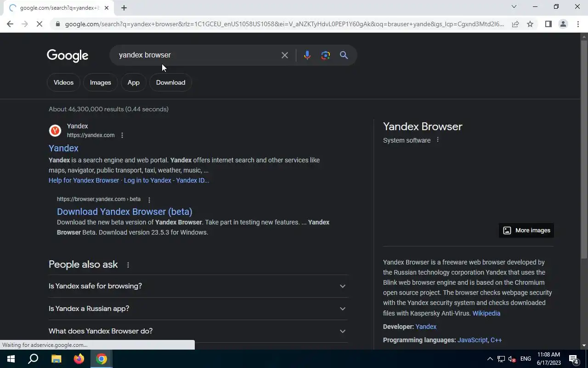Click the Google logo
This screenshot has width=588, height=368.
point(68,56)
